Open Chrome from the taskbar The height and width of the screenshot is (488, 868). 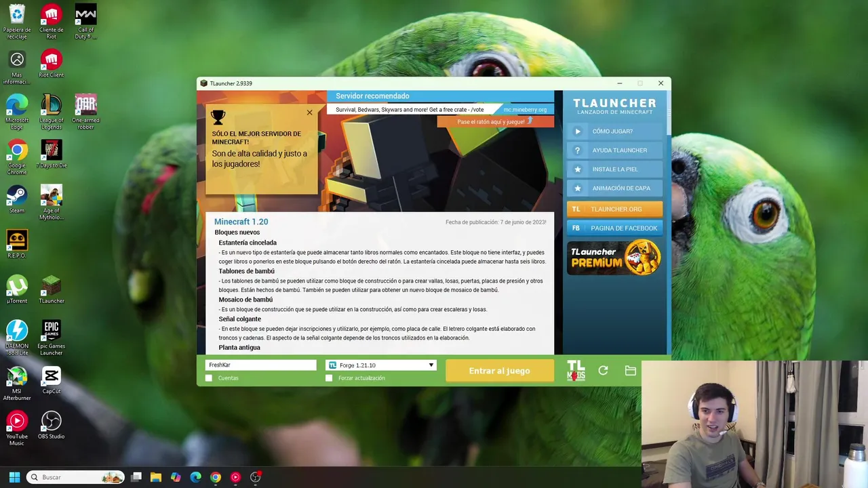pos(215,477)
